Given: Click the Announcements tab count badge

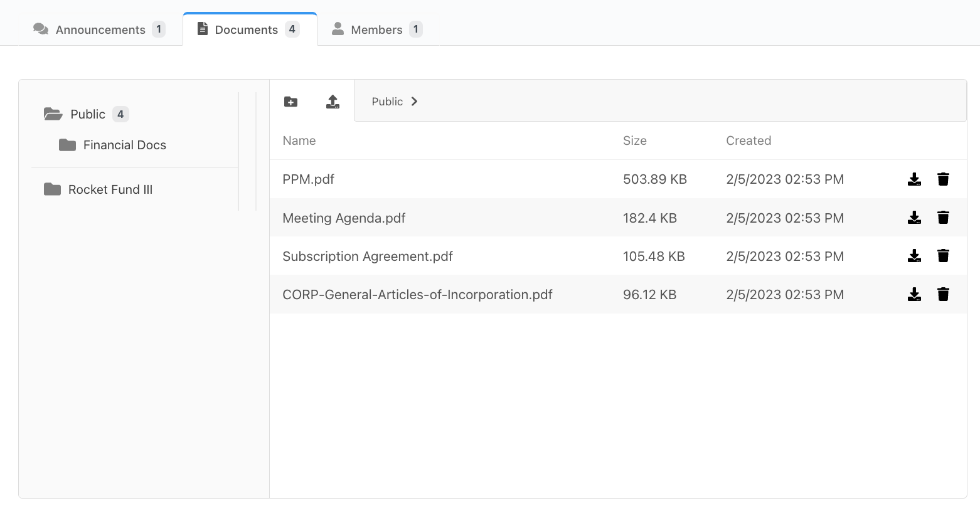Looking at the screenshot, I should [159, 29].
